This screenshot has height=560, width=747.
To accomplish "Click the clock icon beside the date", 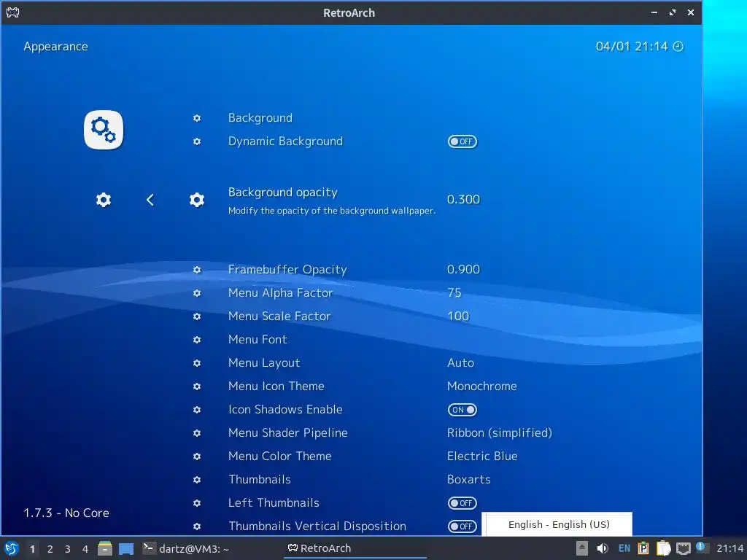I will click(678, 46).
